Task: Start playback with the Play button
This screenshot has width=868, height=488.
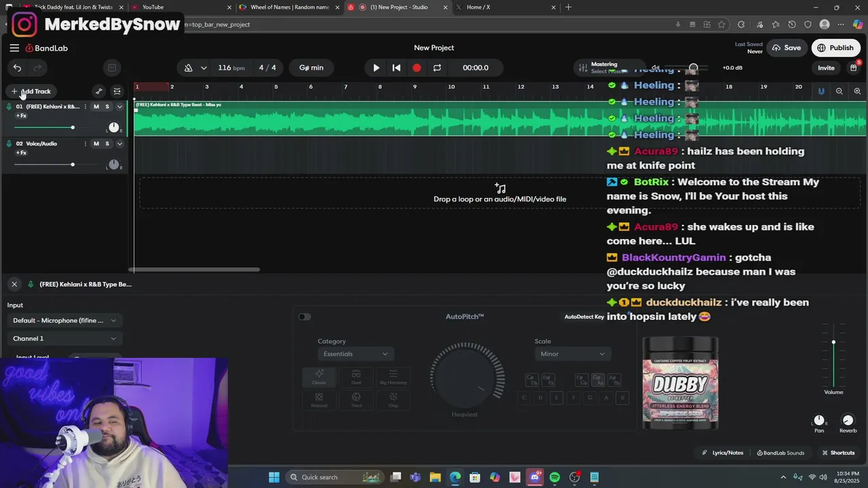Action: tap(376, 68)
